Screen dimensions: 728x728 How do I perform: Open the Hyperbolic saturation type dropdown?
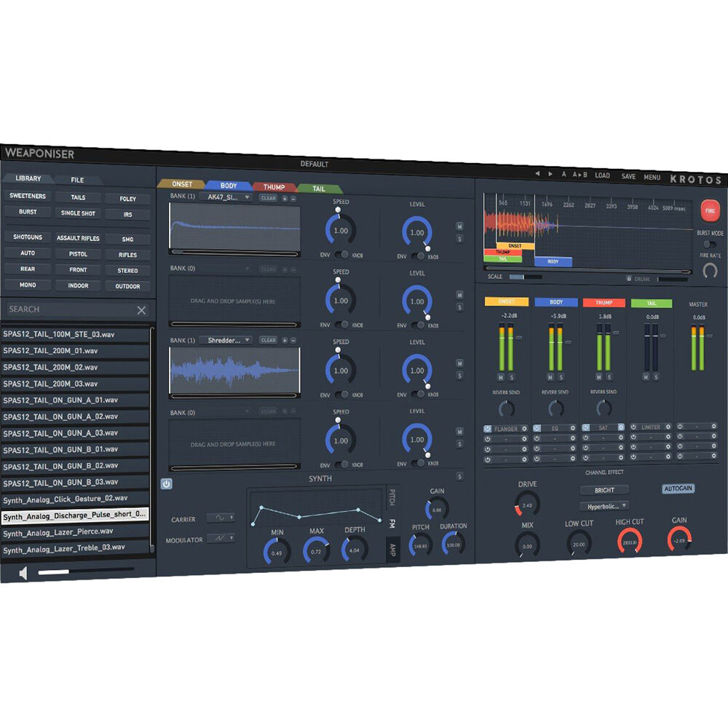pos(604,506)
